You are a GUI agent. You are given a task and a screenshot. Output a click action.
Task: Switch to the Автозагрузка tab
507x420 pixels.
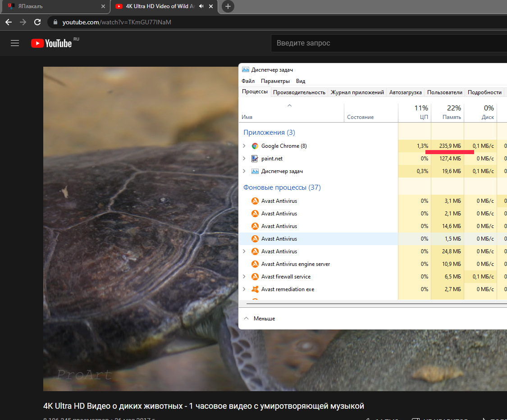406,92
